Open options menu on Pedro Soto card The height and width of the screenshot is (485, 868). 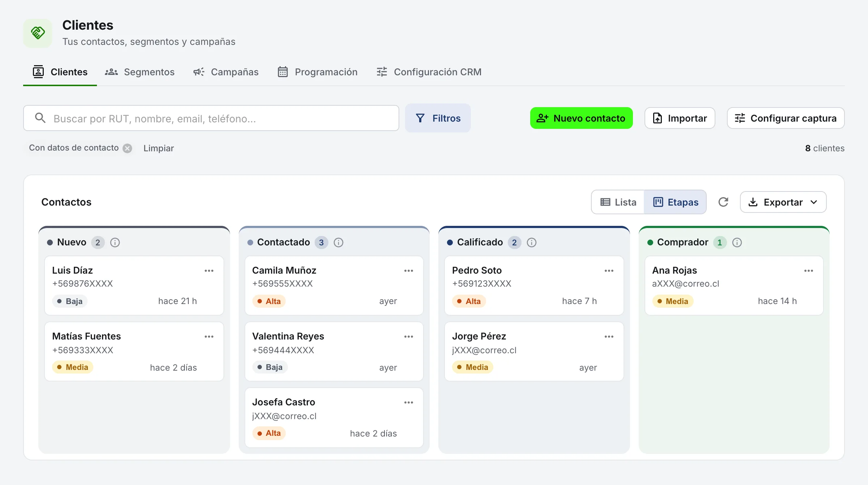pos(609,271)
